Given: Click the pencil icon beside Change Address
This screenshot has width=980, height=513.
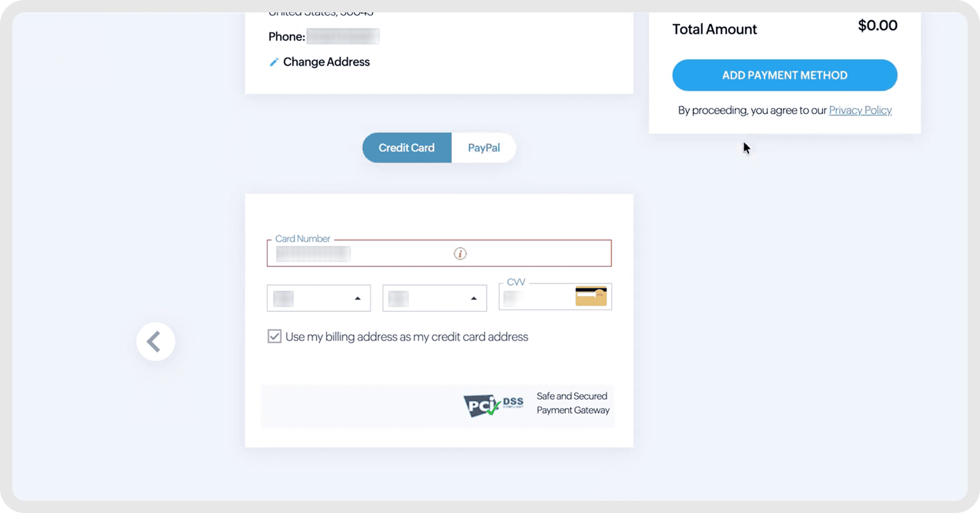Looking at the screenshot, I should tap(274, 62).
